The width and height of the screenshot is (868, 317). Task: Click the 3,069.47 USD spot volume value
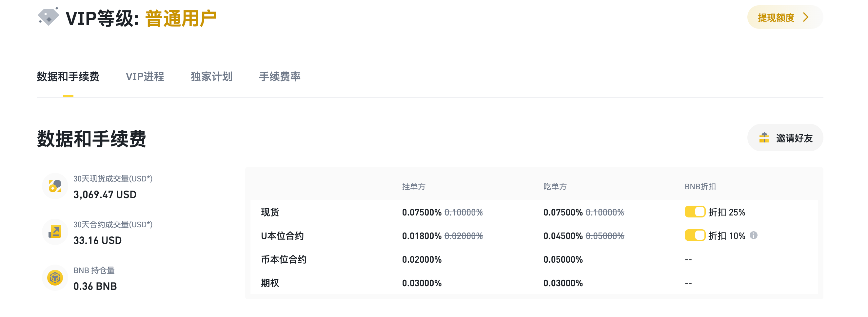coord(105,195)
